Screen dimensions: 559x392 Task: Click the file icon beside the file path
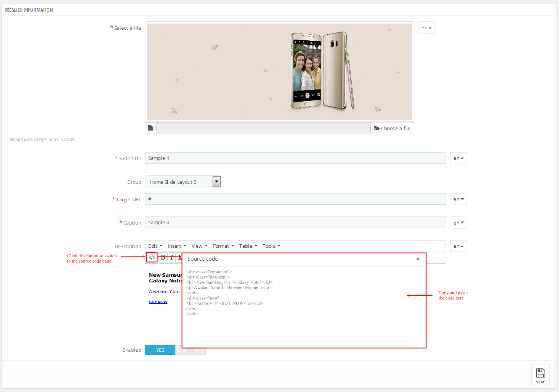pos(151,128)
